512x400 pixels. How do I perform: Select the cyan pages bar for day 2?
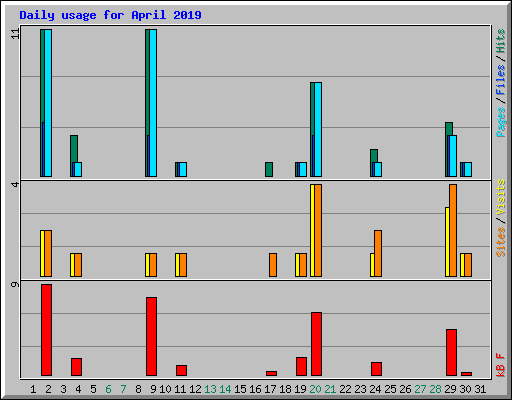(x=48, y=103)
